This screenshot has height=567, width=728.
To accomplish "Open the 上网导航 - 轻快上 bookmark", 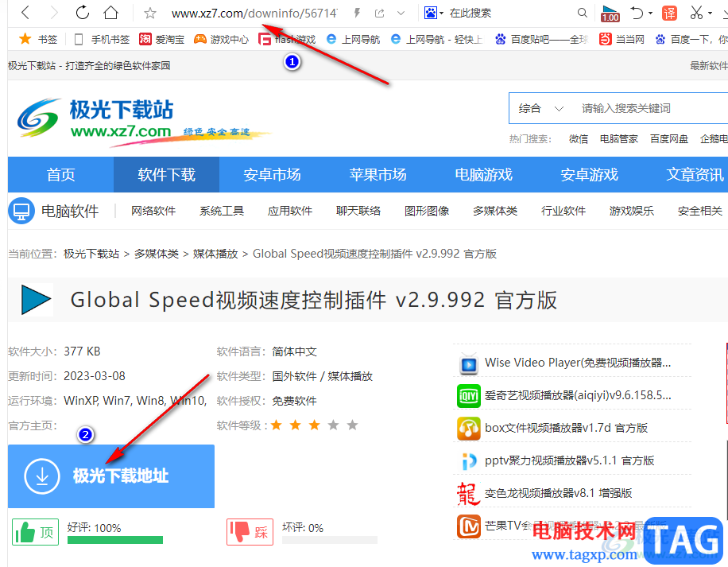I will [x=436, y=40].
